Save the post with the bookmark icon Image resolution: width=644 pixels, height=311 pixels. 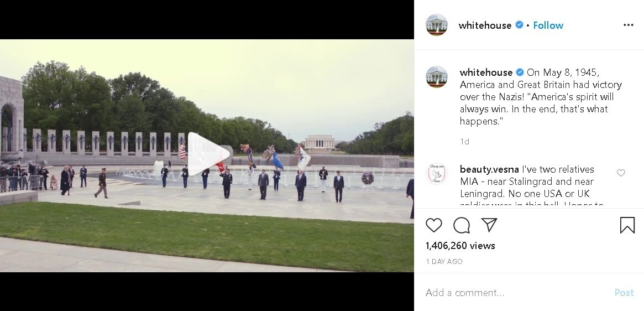point(627,225)
